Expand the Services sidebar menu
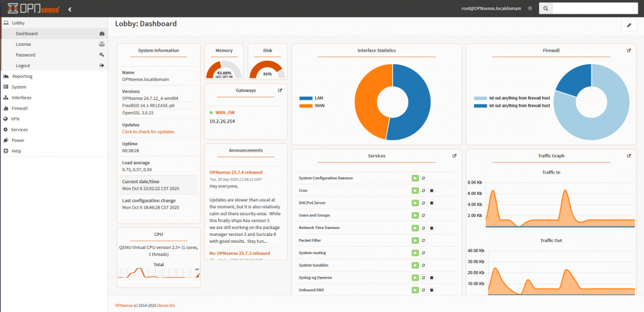644x312 pixels. (x=54, y=130)
